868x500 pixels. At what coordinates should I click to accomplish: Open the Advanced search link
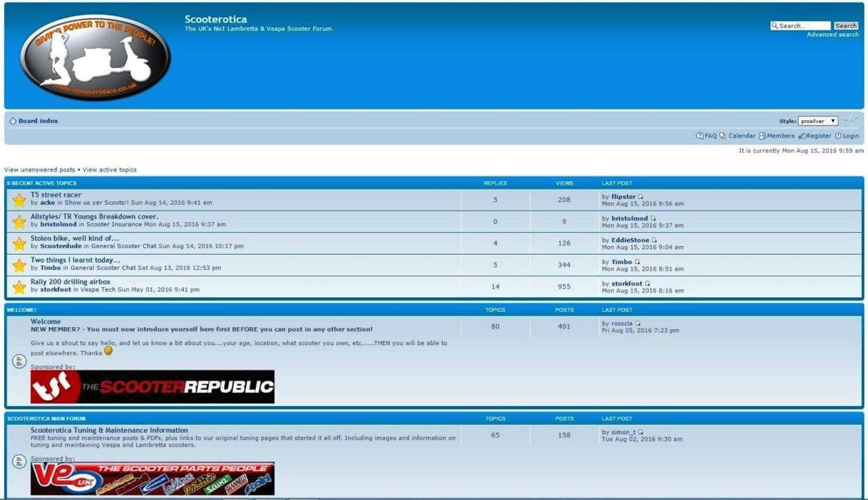833,35
